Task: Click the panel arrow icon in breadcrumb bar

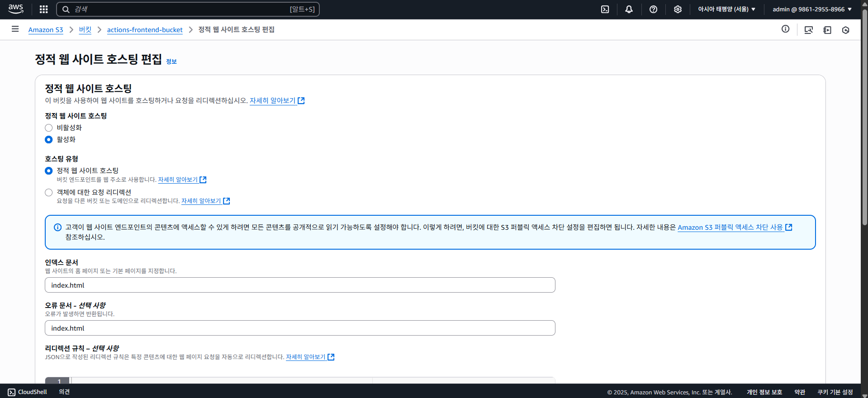Action: [827, 30]
